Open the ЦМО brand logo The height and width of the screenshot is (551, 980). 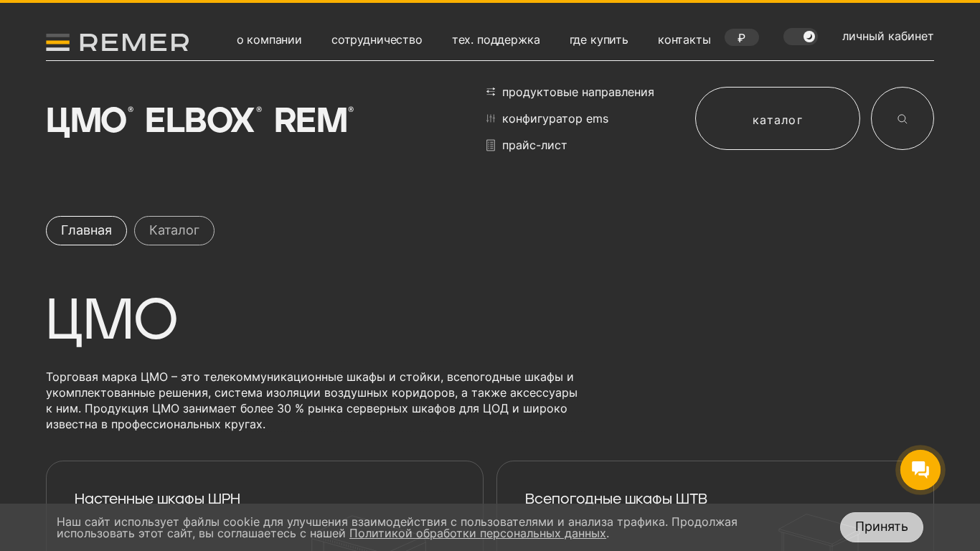90,121
